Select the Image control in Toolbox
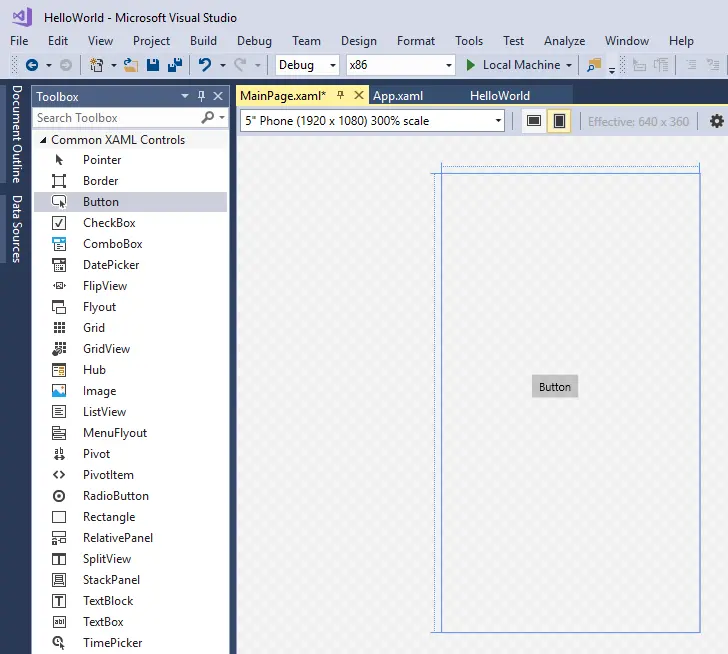Screen dimensions: 728x654 click(130, 391)
